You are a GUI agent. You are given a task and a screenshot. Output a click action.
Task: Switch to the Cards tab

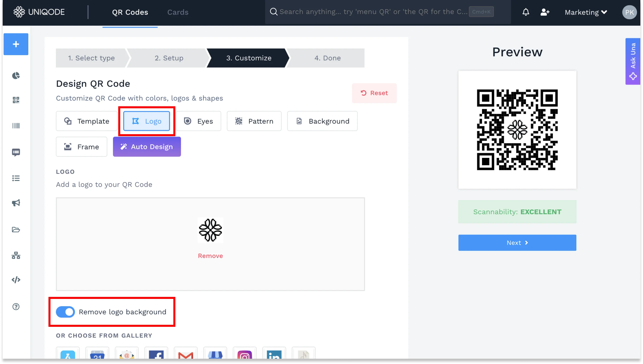(x=178, y=12)
